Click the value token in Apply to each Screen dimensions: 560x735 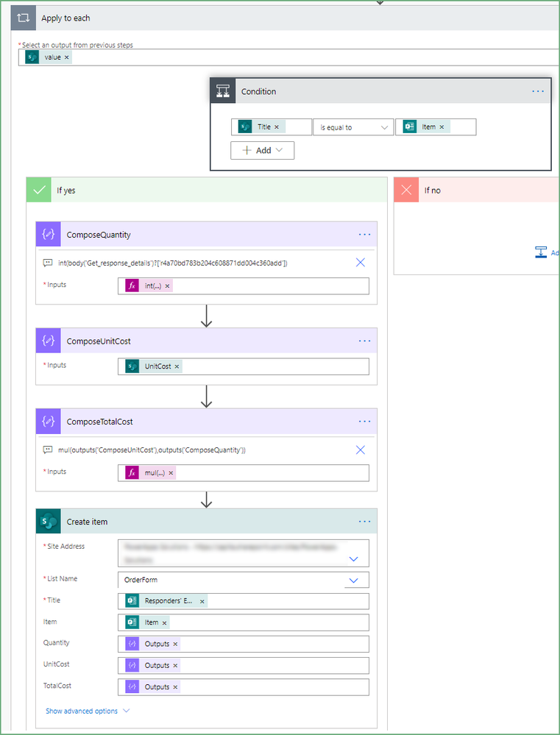point(49,57)
